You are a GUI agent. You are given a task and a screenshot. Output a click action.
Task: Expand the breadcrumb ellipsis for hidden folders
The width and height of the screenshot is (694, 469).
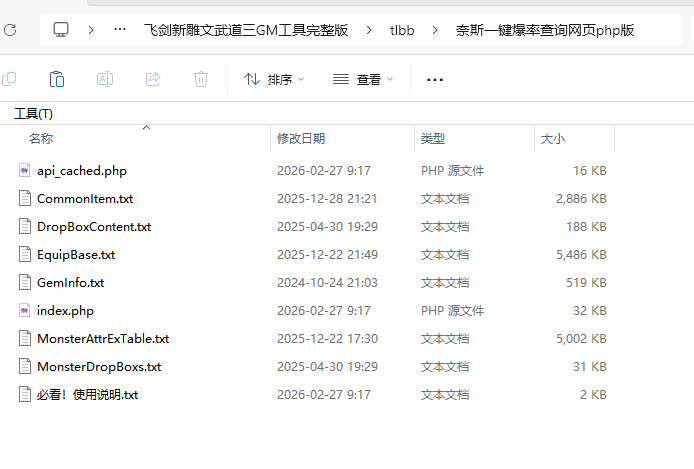pyautogui.click(x=120, y=30)
